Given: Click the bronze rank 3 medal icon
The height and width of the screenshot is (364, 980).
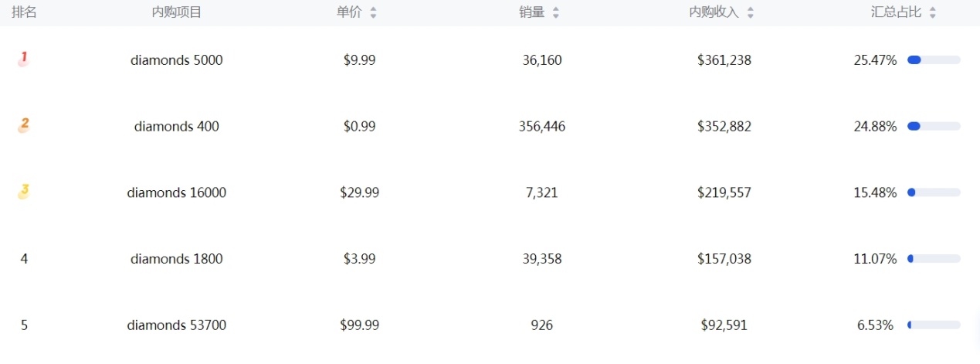Looking at the screenshot, I should (24, 192).
